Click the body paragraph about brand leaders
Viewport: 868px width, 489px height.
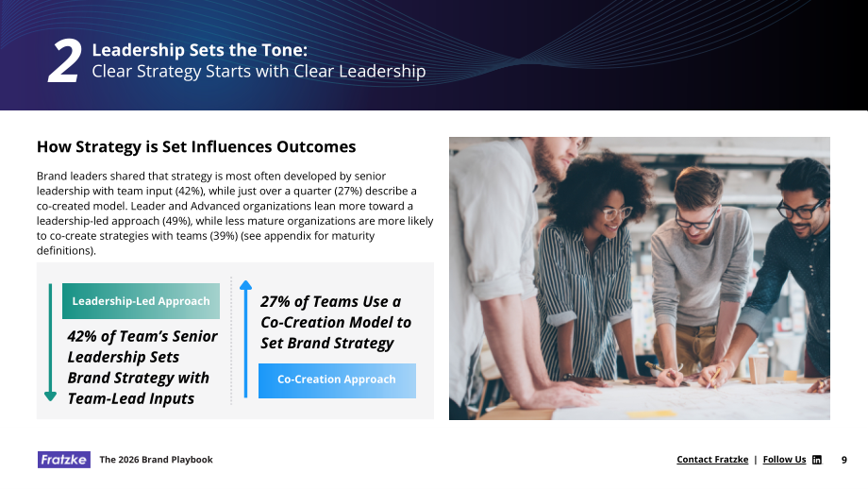(235, 213)
